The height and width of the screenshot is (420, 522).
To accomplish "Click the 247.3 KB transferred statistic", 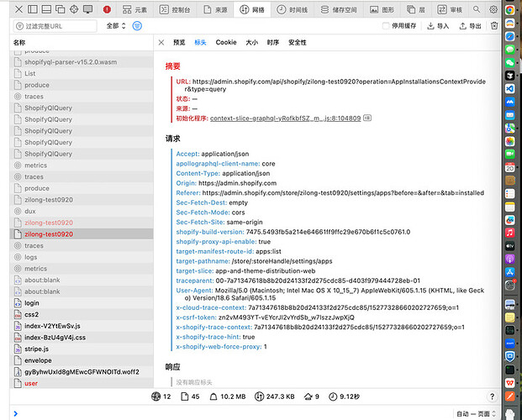I will 275,396.
